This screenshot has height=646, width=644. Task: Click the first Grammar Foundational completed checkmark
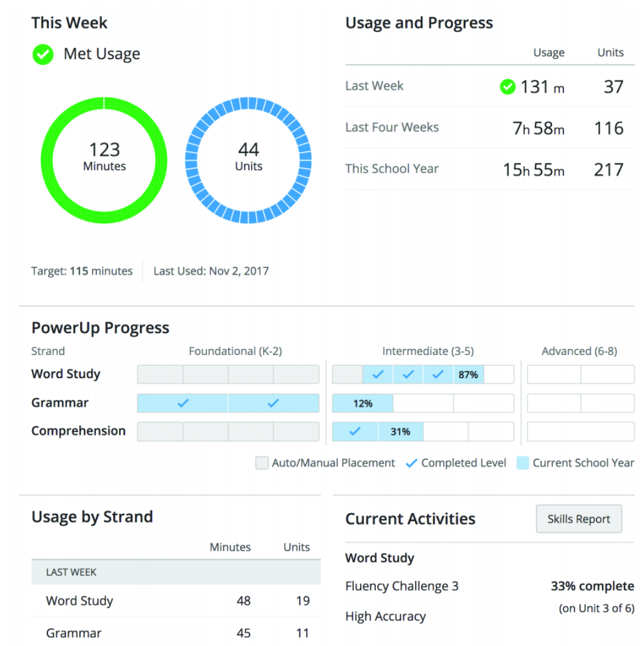[183, 403]
